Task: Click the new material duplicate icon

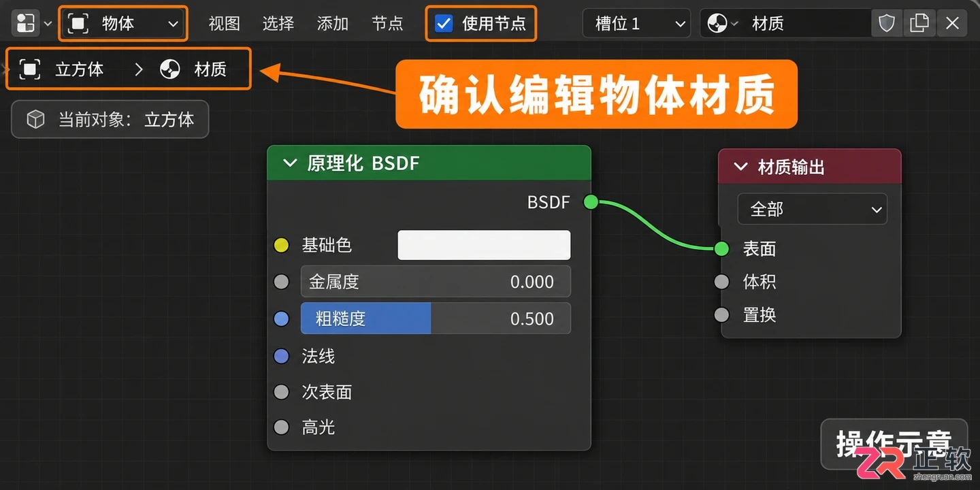Action: [919, 24]
